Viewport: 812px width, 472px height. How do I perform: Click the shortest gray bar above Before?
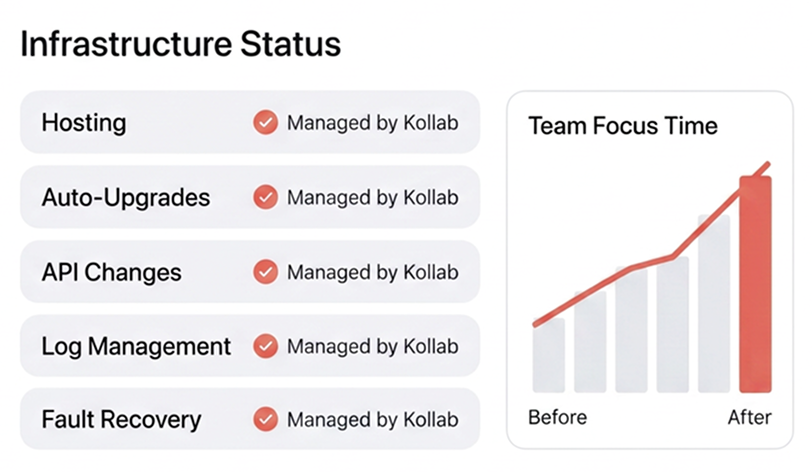(548, 355)
